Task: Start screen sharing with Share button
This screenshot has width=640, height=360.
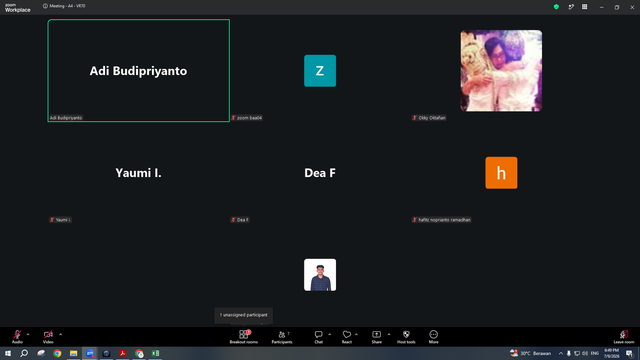Action: click(376, 337)
